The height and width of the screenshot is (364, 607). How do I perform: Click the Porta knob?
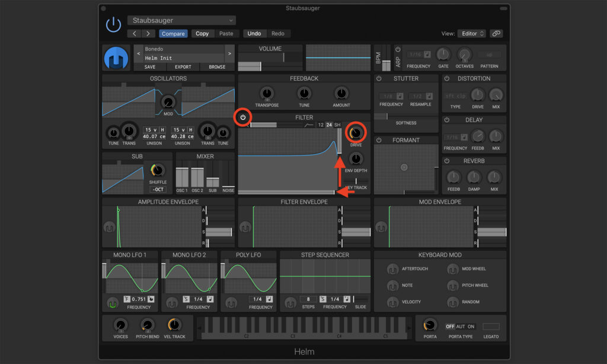tap(430, 325)
